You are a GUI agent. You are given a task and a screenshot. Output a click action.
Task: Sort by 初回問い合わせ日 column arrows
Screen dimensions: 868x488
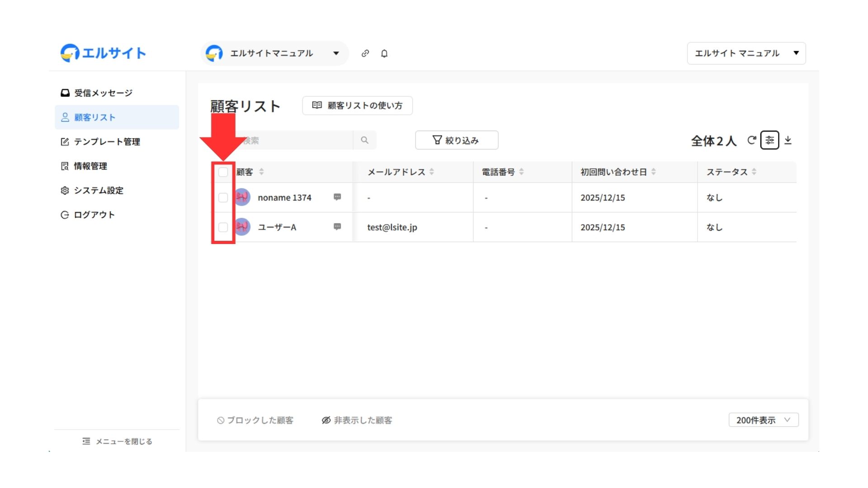[x=653, y=172]
